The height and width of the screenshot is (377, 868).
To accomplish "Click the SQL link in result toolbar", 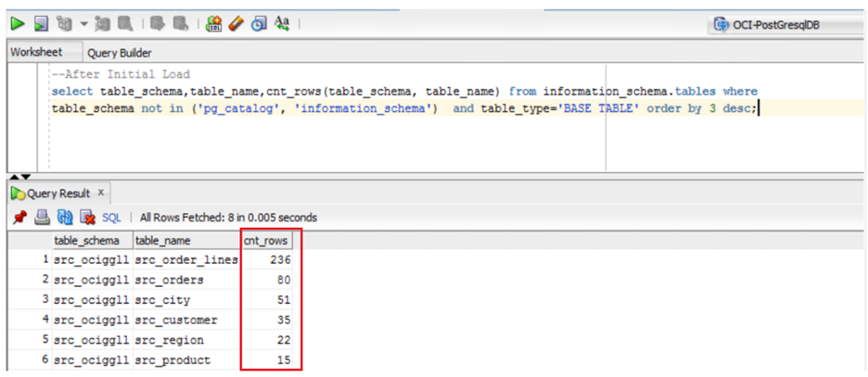I will (111, 218).
